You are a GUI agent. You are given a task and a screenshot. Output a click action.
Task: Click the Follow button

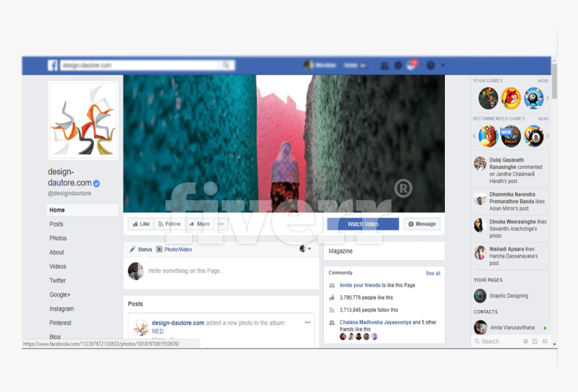[x=169, y=224]
